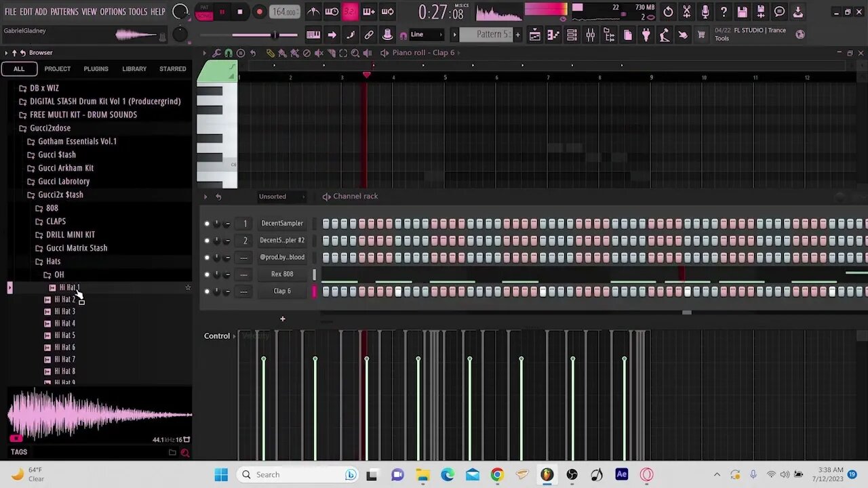Viewport: 868px width, 488px height.
Task: Toggle first step of Clap 6 row
Action: point(326,291)
